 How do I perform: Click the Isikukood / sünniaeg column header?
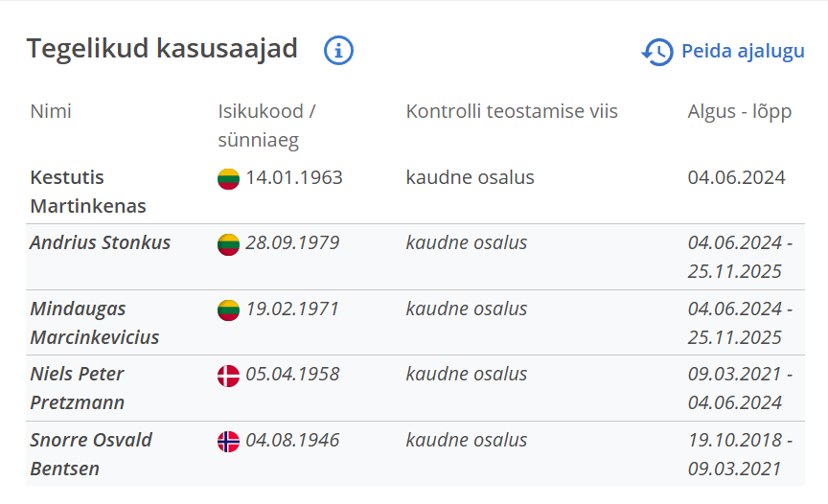coord(266,126)
